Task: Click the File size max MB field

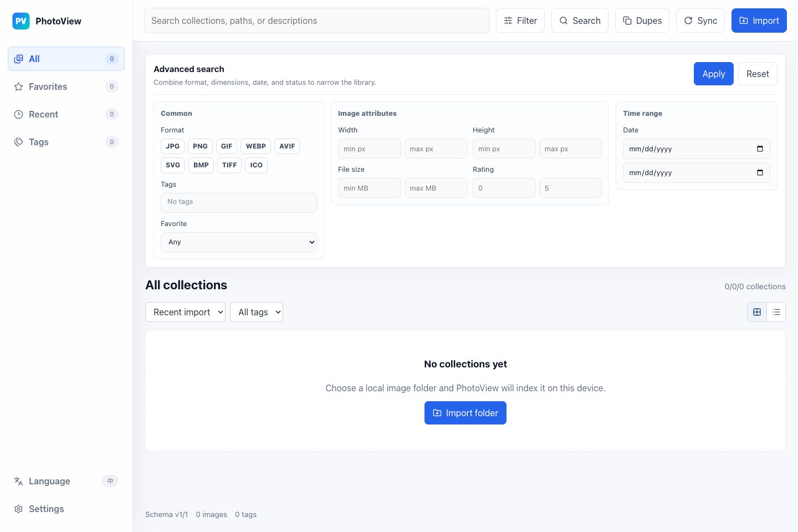Action: pyautogui.click(x=436, y=188)
